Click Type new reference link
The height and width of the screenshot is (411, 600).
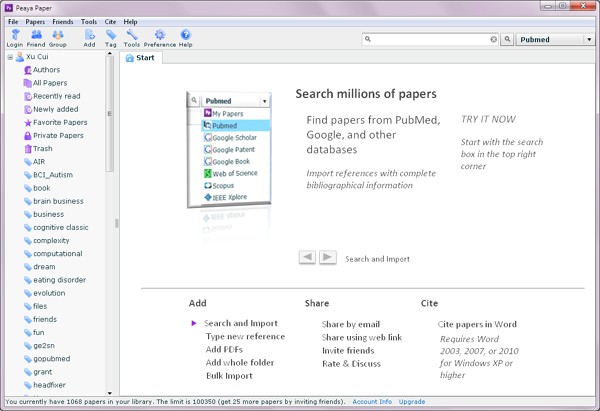[245, 336]
